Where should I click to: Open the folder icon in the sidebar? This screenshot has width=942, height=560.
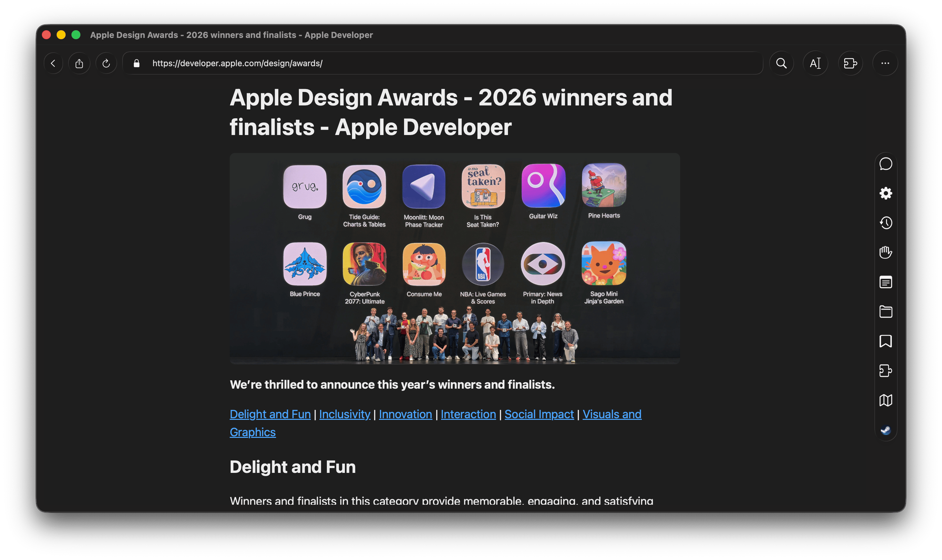pyautogui.click(x=885, y=312)
